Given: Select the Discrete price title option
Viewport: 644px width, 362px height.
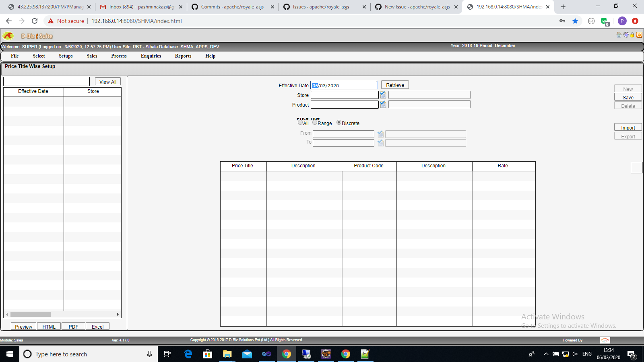Looking at the screenshot, I should coord(339,123).
